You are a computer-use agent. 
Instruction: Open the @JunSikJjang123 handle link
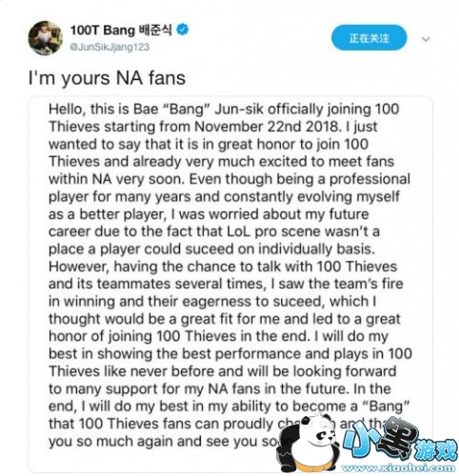(x=110, y=47)
